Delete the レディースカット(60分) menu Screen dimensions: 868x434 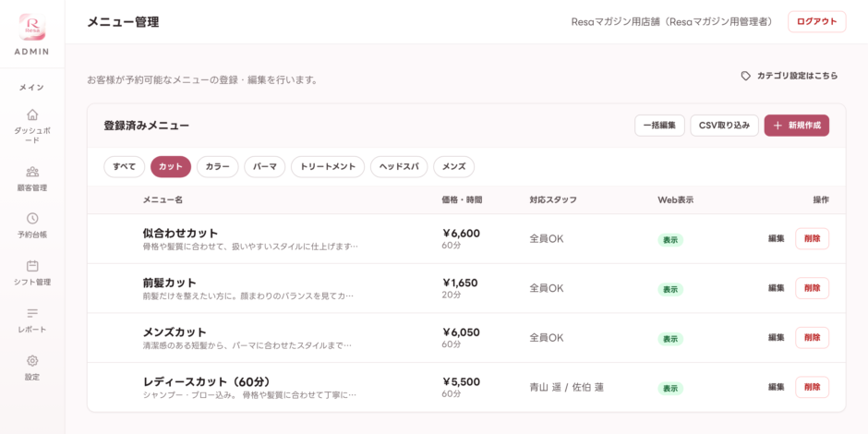pos(812,387)
